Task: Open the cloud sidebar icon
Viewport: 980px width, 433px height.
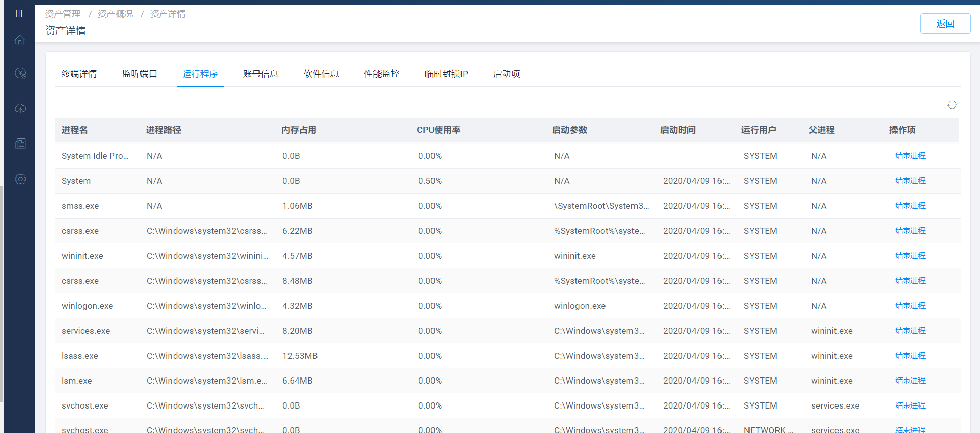Action: pos(20,108)
